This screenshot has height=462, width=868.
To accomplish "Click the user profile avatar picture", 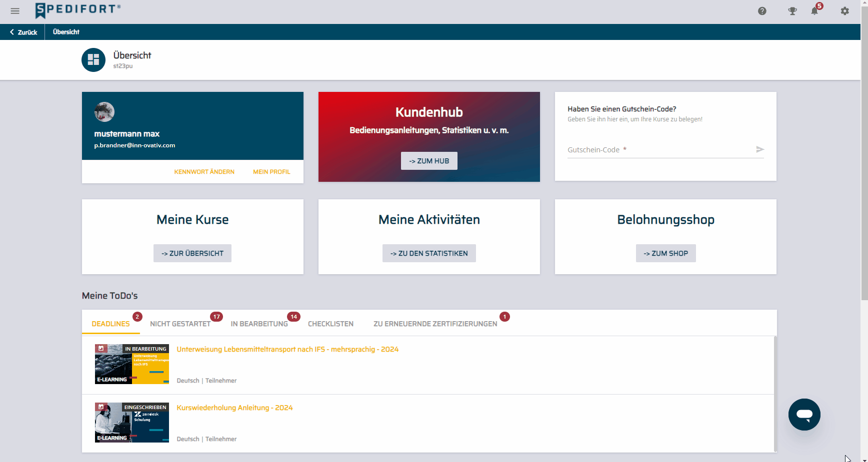I will point(104,112).
